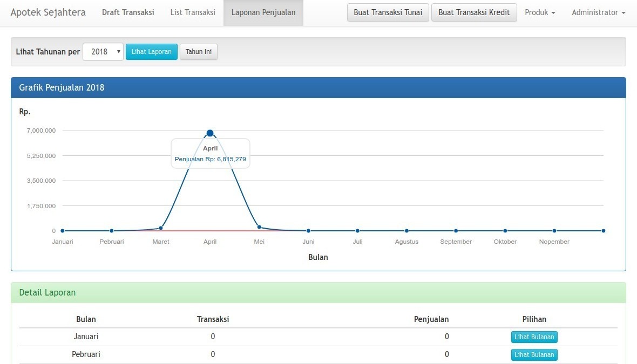Select the Juni point on the sales line

point(308,231)
